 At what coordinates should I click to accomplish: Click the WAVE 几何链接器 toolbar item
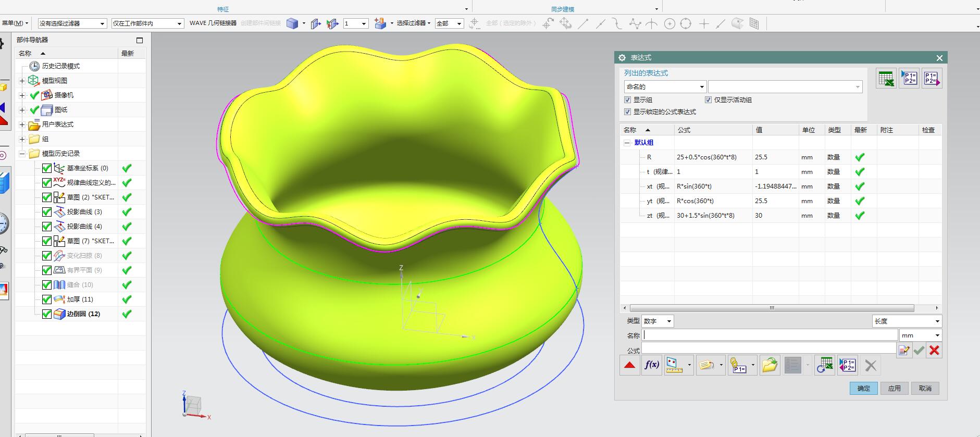pos(213,23)
